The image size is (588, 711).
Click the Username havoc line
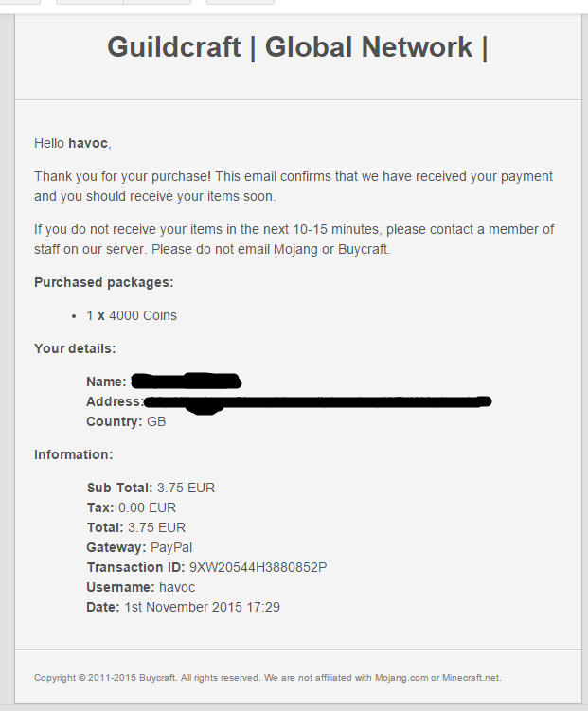pos(140,587)
